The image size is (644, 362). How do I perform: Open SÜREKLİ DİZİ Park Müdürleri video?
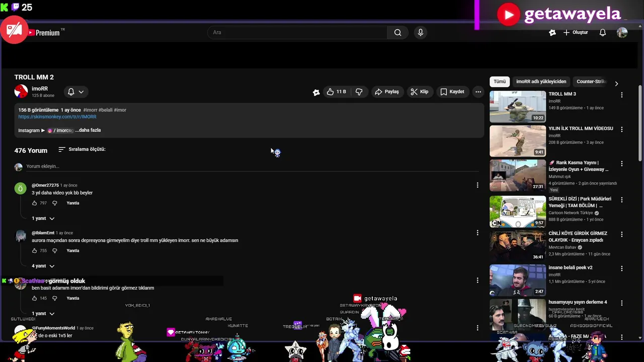coord(518,212)
